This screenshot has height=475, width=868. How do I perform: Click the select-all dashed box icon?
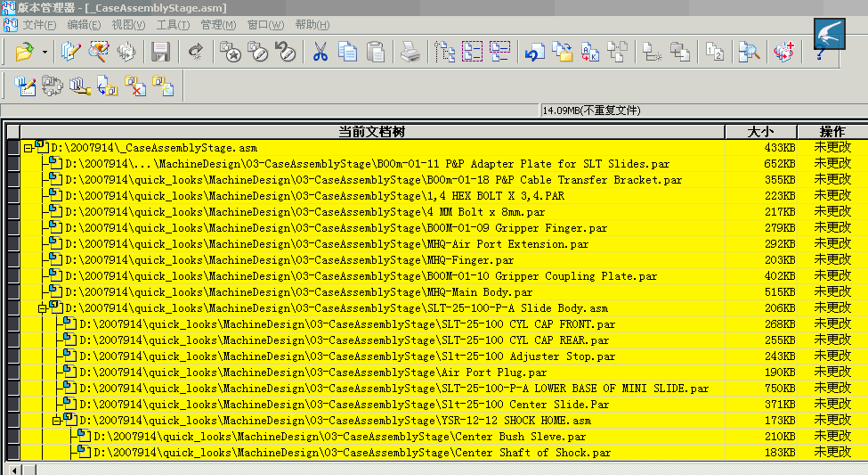[x=472, y=52]
